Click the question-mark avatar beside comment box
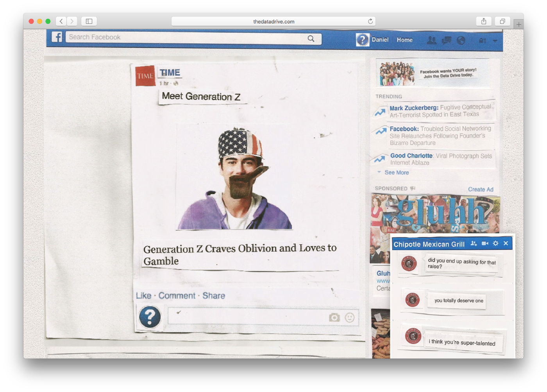This screenshot has height=392, width=547. click(x=150, y=317)
